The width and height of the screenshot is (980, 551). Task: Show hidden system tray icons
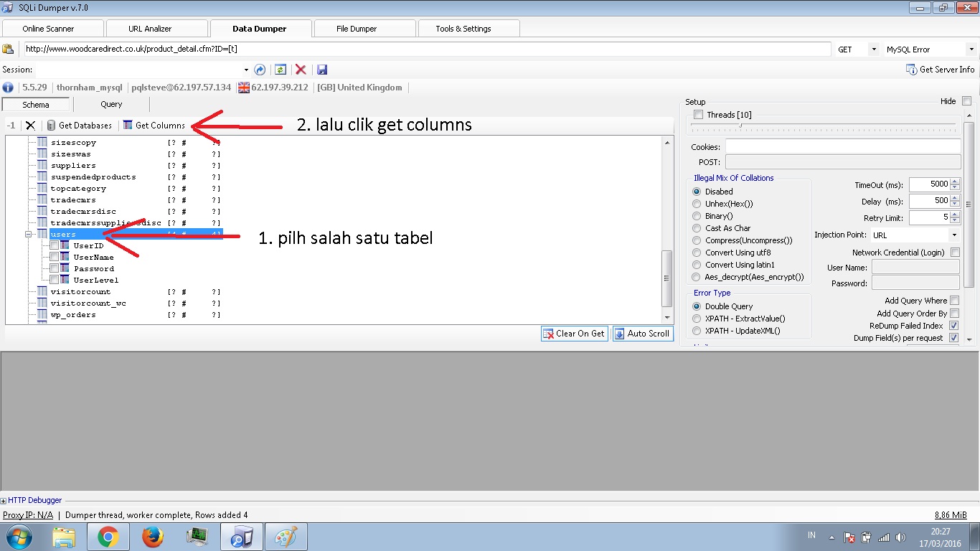coord(831,537)
